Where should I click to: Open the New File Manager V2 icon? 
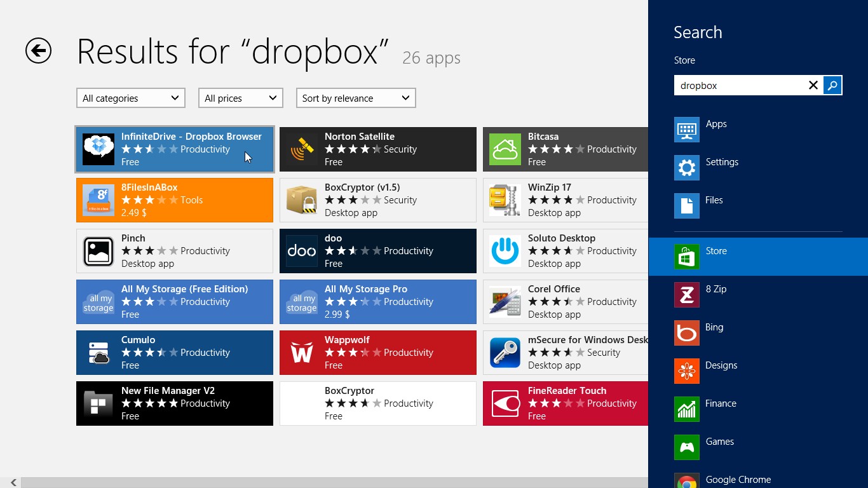tap(98, 403)
